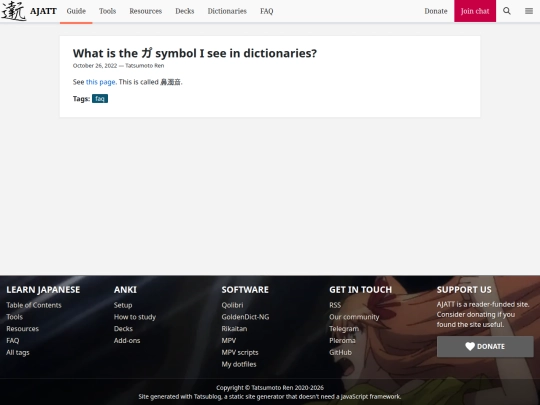The width and height of the screenshot is (540, 405).
Task: Click the GET IN TOUCH heading
Action: click(x=360, y=290)
